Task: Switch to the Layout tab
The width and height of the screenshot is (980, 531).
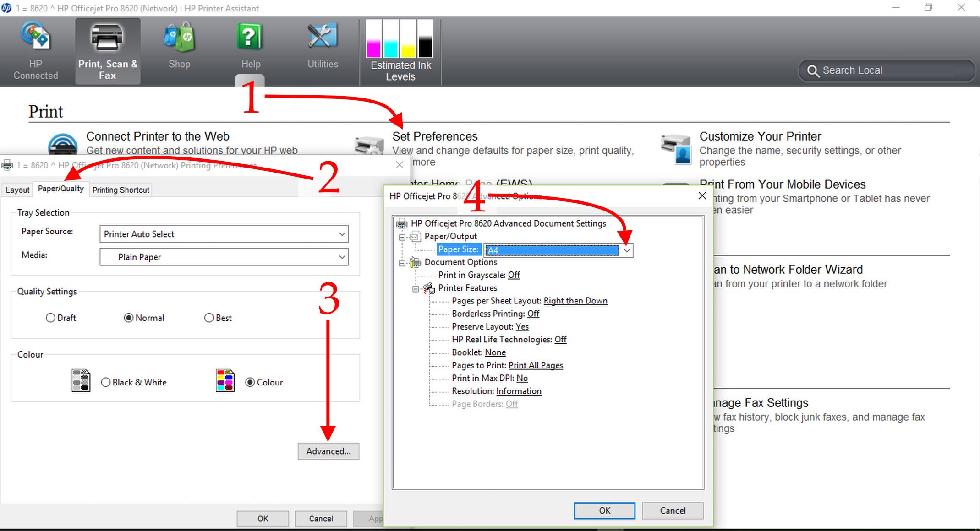Action: click(17, 190)
